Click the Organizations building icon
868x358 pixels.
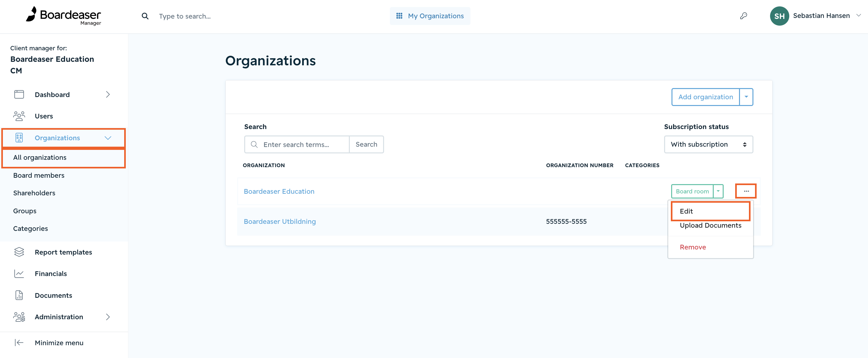tap(19, 138)
